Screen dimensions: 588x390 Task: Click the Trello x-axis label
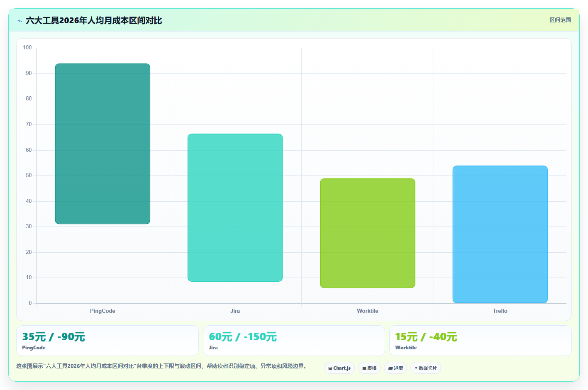(500, 311)
